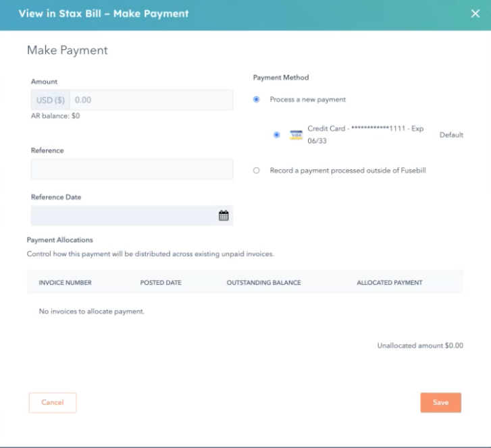The image size is (491, 448).
Task: Click the ALLOCATED PAYMENT column header
Action: point(390,283)
